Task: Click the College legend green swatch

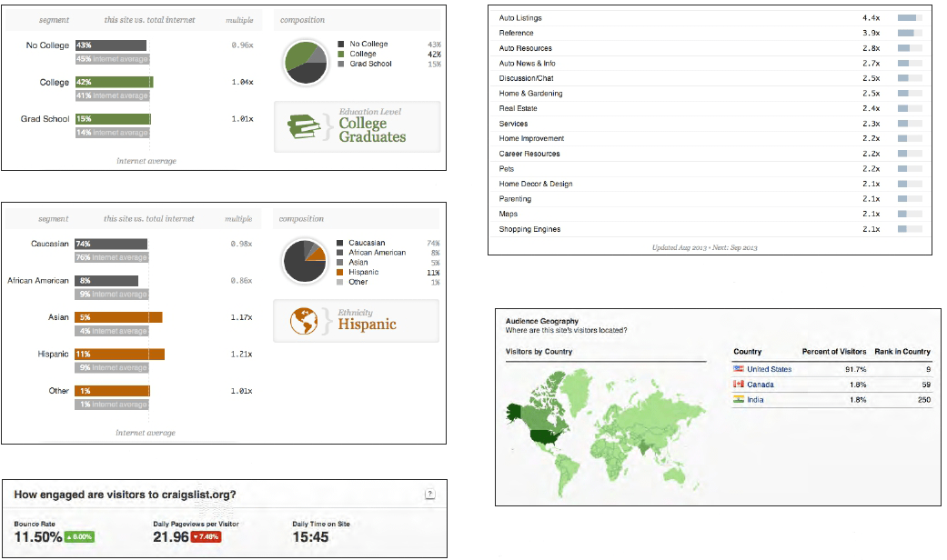Action: pyautogui.click(x=341, y=54)
